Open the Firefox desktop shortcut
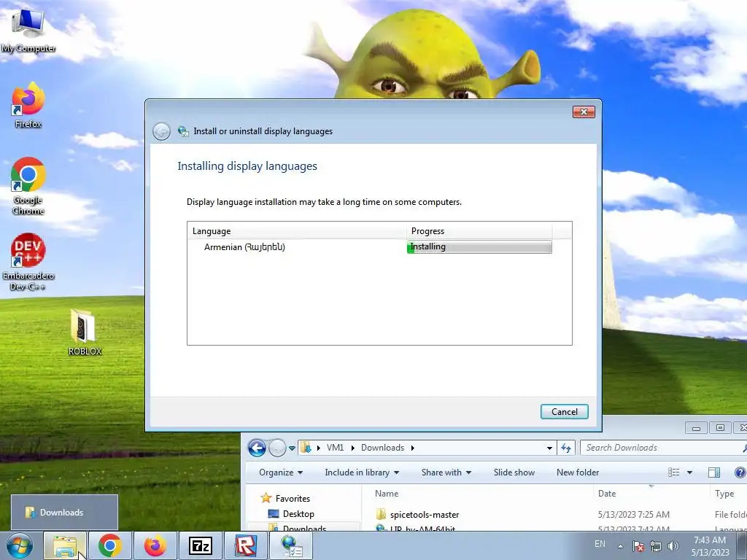 click(28, 105)
